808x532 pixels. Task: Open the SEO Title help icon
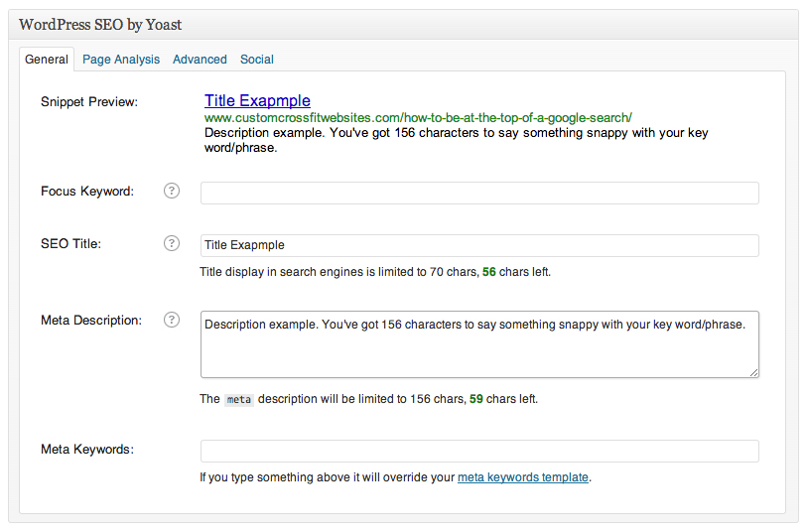[172, 243]
